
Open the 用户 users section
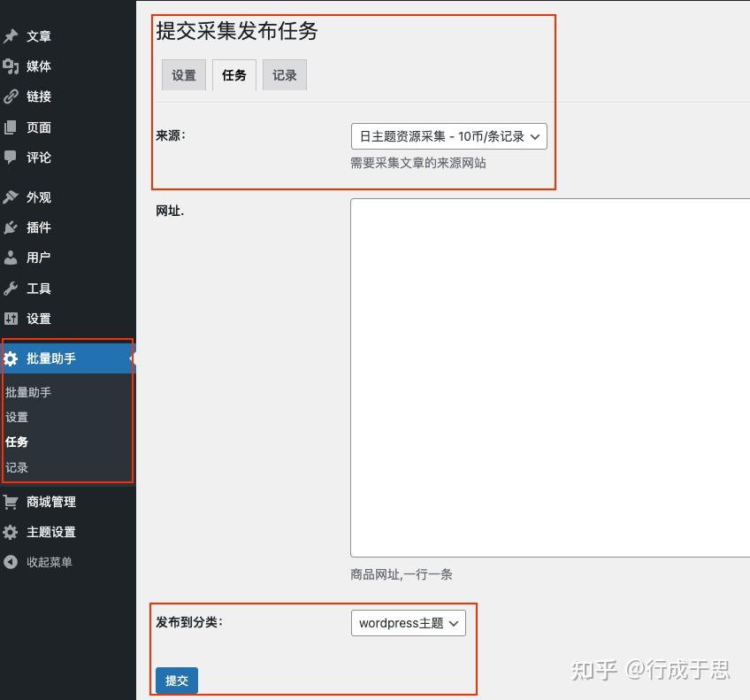(x=39, y=258)
